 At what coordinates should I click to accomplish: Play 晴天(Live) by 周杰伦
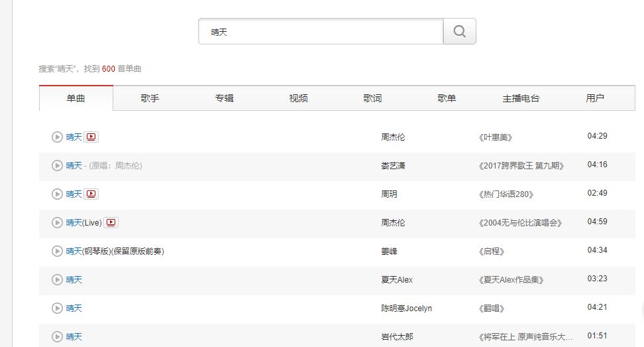tap(57, 223)
